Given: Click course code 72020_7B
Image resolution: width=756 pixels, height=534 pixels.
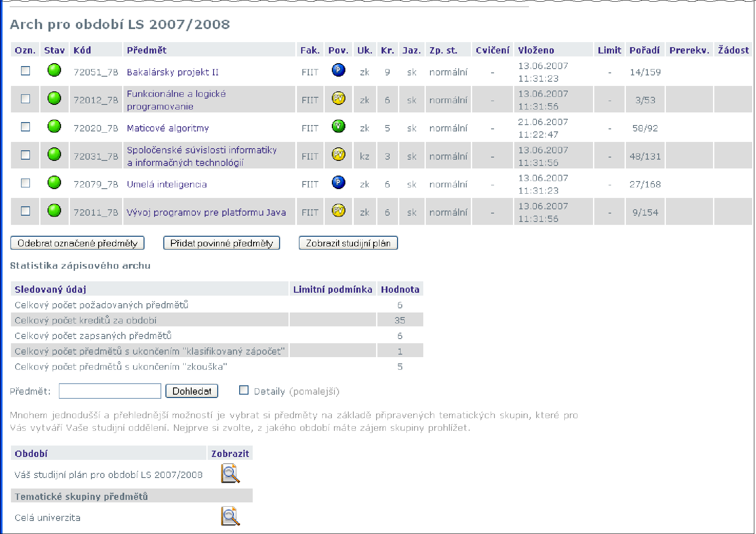Looking at the screenshot, I should [96, 128].
